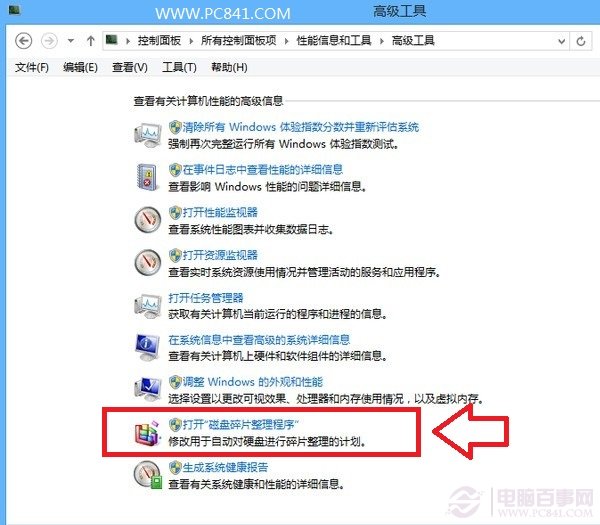Click description 查看系统性能图表并收集数据日志
The height and width of the screenshot is (525, 600).
(251, 230)
